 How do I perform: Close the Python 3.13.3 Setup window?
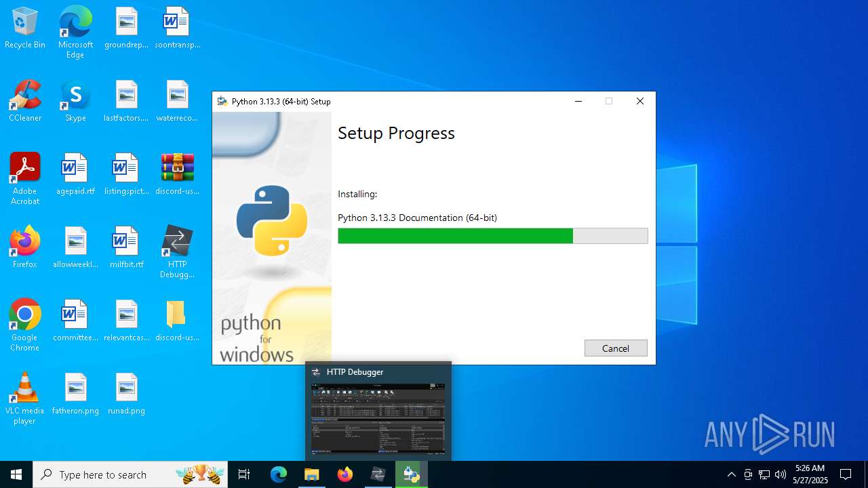click(x=639, y=102)
